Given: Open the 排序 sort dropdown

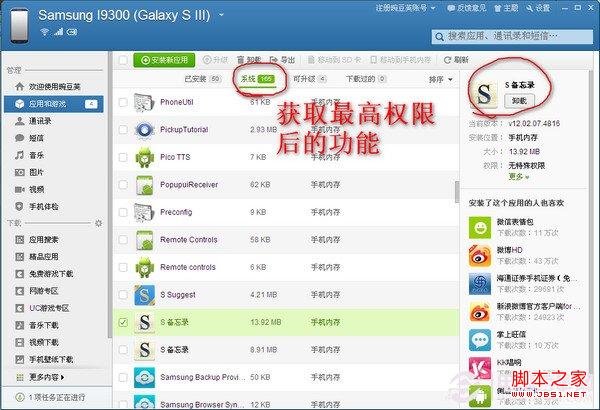Looking at the screenshot, I should [x=440, y=79].
